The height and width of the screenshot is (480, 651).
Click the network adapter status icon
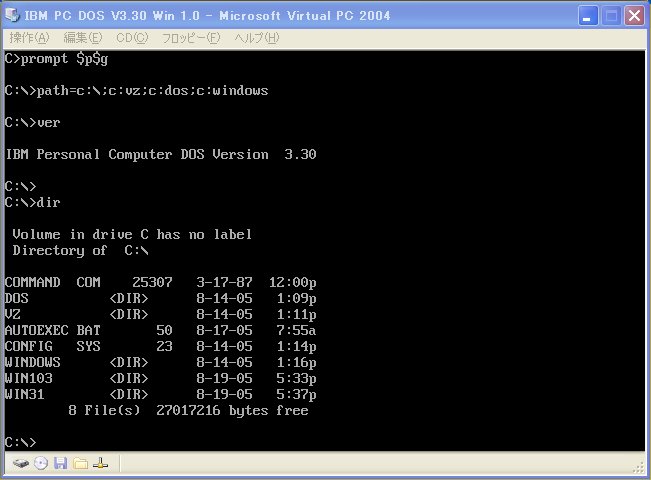coord(100,463)
